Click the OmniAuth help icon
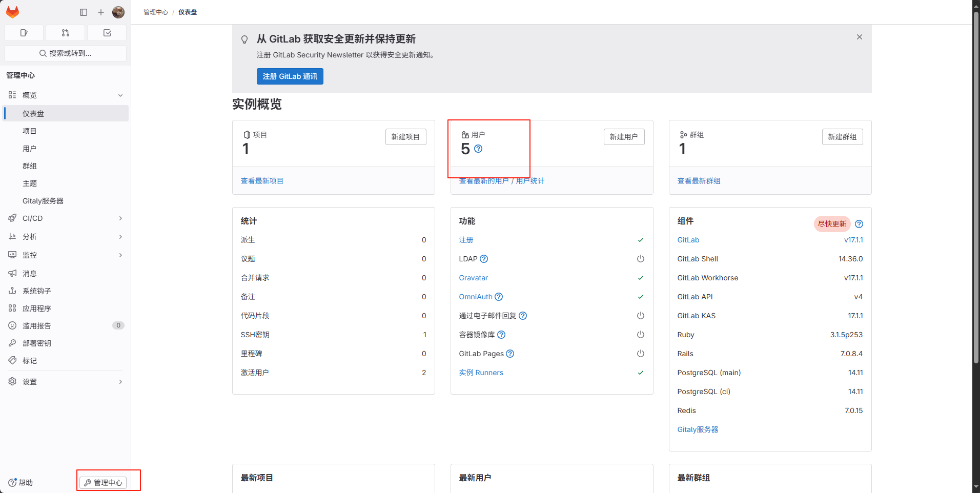980x493 pixels. pyautogui.click(x=499, y=297)
